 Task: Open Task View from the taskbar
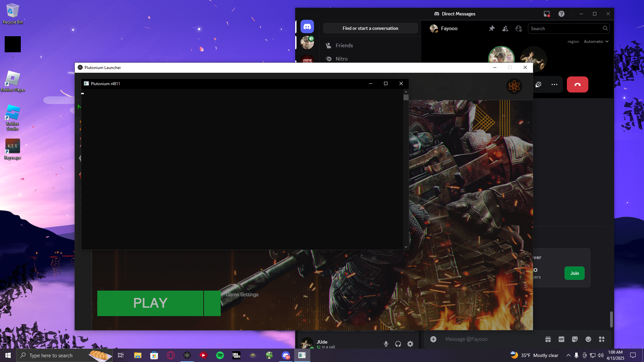[x=121, y=355]
